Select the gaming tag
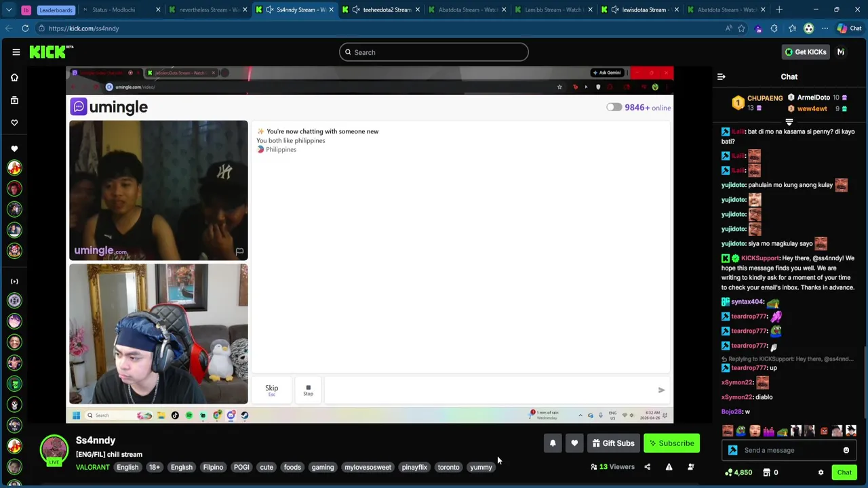This screenshot has height=488, width=868. (x=323, y=467)
